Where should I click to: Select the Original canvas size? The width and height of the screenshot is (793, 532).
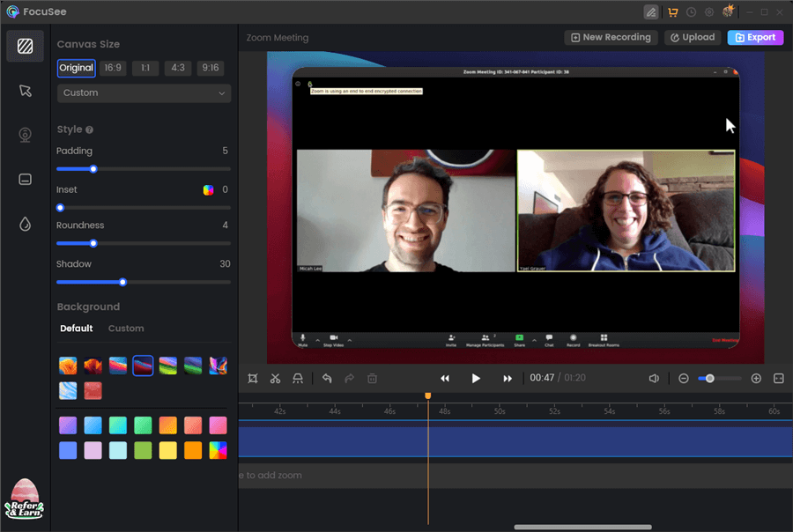pyautogui.click(x=77, y=68)
